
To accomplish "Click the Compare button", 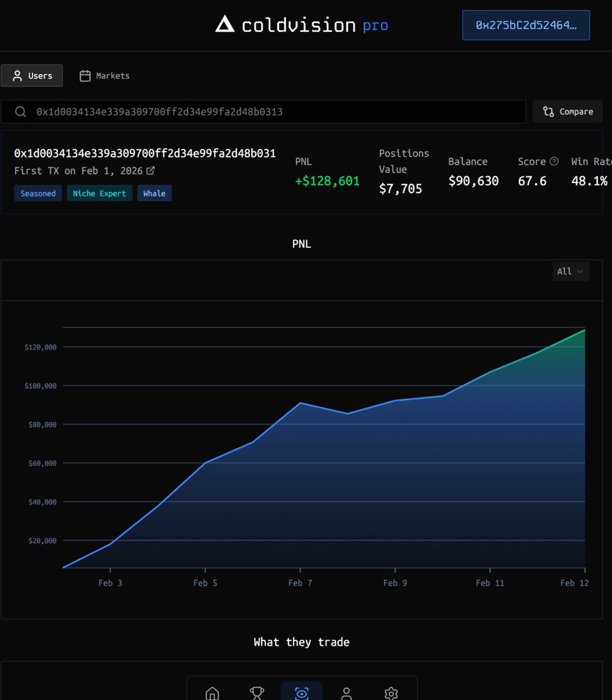I will click(568, 111).
